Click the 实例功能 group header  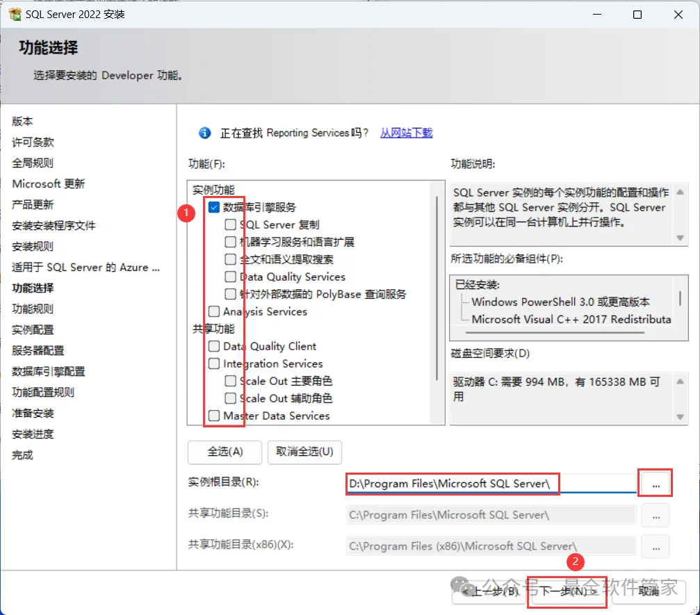coord(213,190)
